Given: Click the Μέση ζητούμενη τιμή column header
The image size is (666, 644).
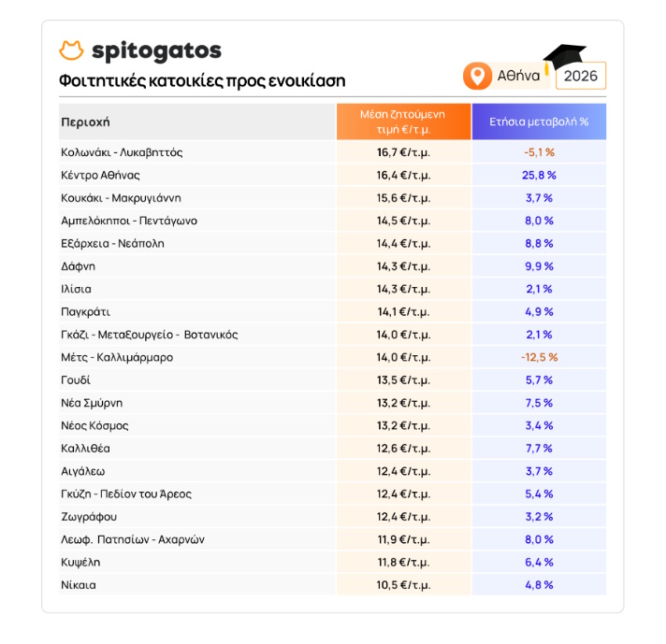Looking at the screenshot, I should pos(403,122).
